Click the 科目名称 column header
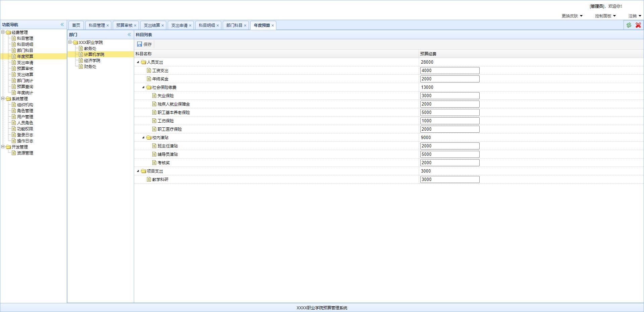Viewport: 644px width, 312px height. [144, 54]
